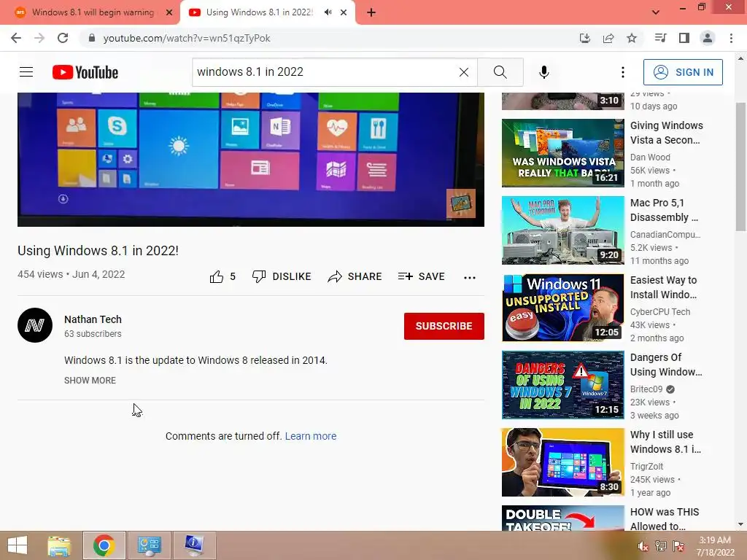Run search with the magnifier button

[500, 72]
